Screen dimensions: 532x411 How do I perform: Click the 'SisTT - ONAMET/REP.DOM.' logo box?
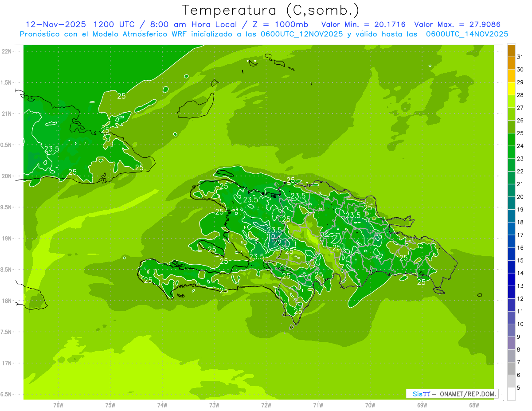(452, 394)
